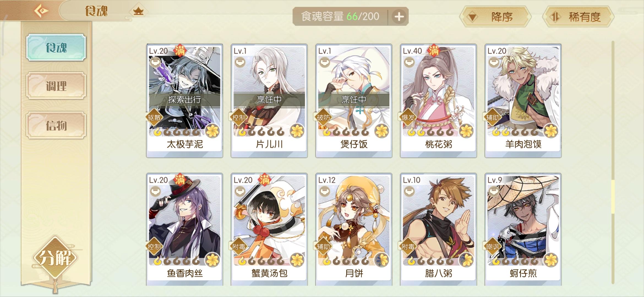Tap blue flower badge on 月饼 card
This screenshot has width=644, height=297.
[382, 260]
